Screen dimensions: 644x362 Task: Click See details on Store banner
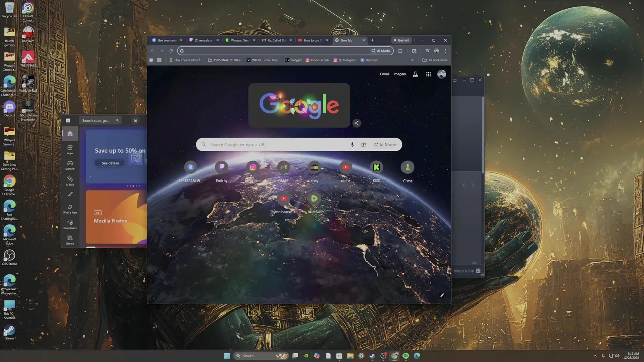pos(110,163)
